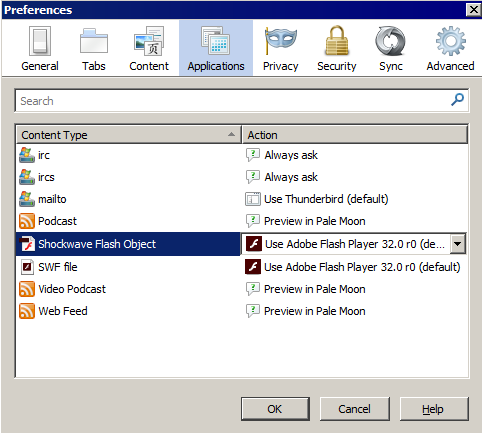
Task: Click the Action column header
Action: click(355, 135)
